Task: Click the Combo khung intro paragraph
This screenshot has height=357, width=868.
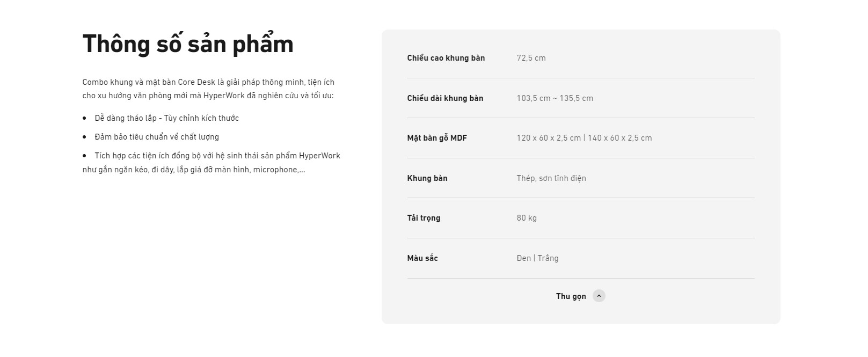Action: [208, 89]
